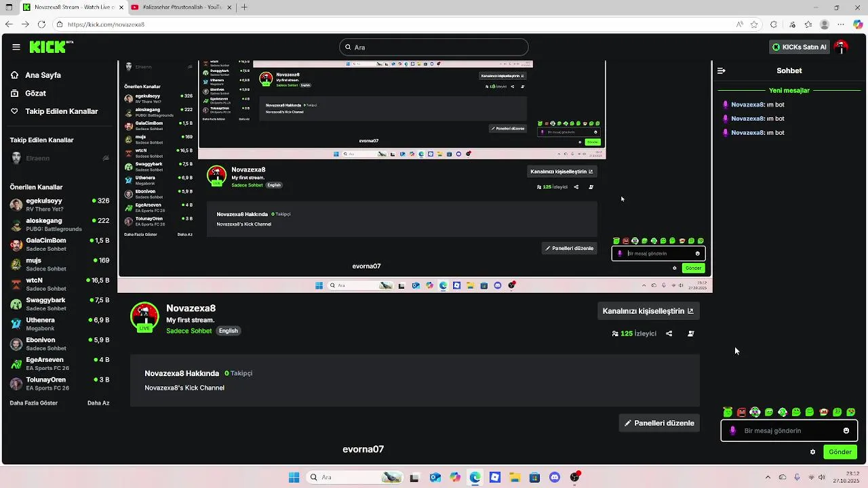Image resolution: width=868 pixels, height=488 pixels.
Task: Click the Kick search box Ara
Action: pyautogui.click(x=434, y=47)
